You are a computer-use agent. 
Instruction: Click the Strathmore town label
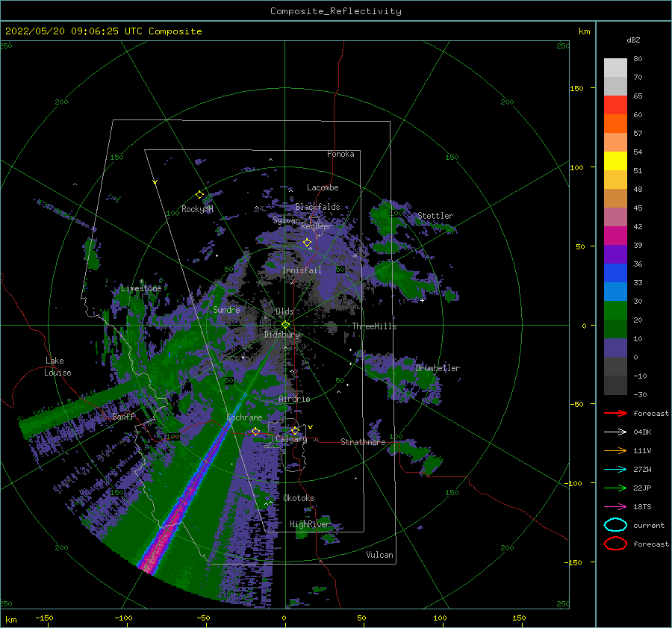pyautogui.click(x=363, y=442)
